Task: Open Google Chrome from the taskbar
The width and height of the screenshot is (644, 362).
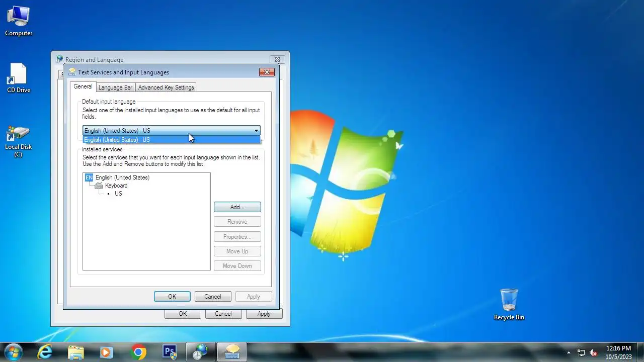Action: [138, 352]
